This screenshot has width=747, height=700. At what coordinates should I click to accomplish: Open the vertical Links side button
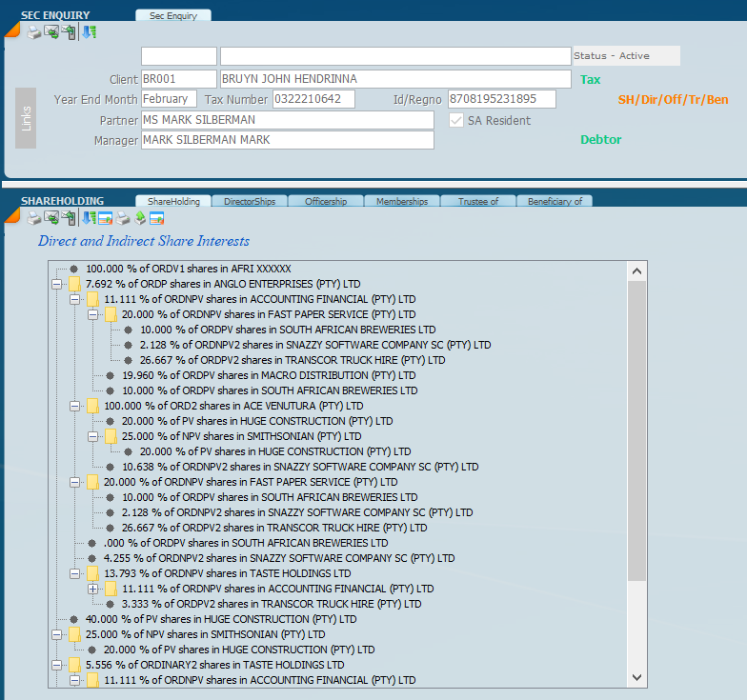[26, 118]
